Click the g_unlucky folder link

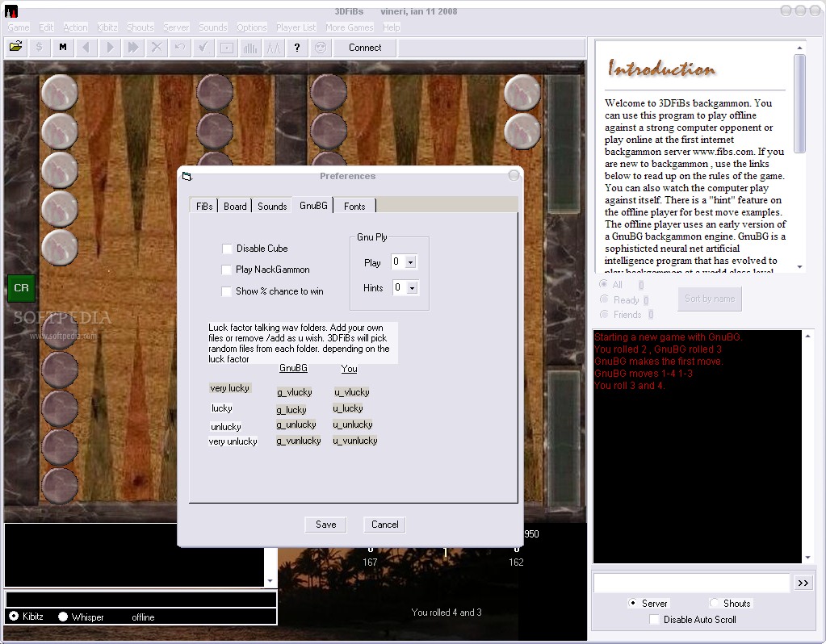[x=296, y=424]
